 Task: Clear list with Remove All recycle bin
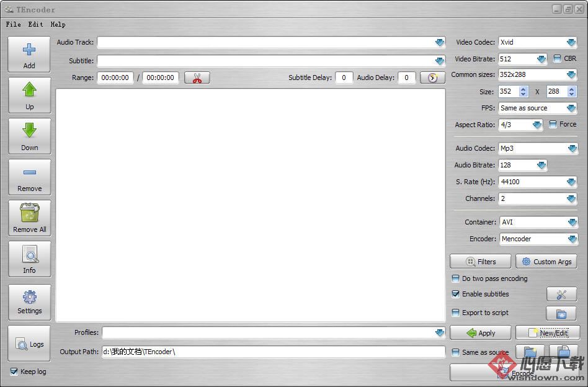point(29,218)
